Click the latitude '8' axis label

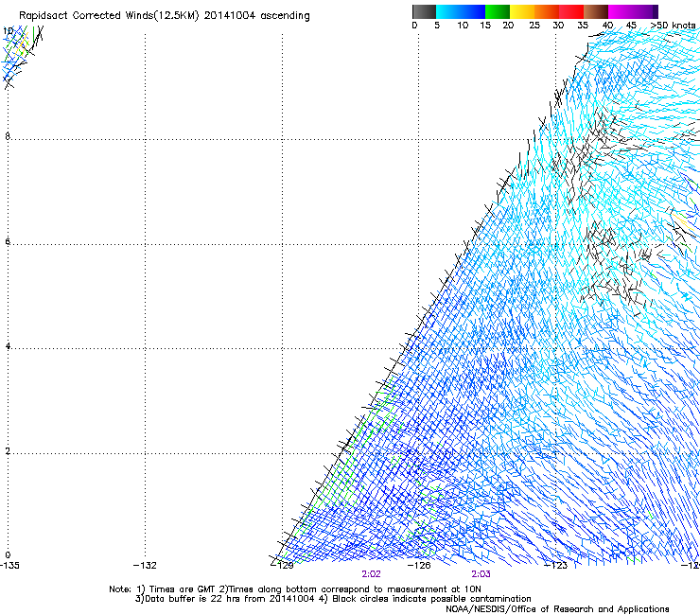[8, 136]
